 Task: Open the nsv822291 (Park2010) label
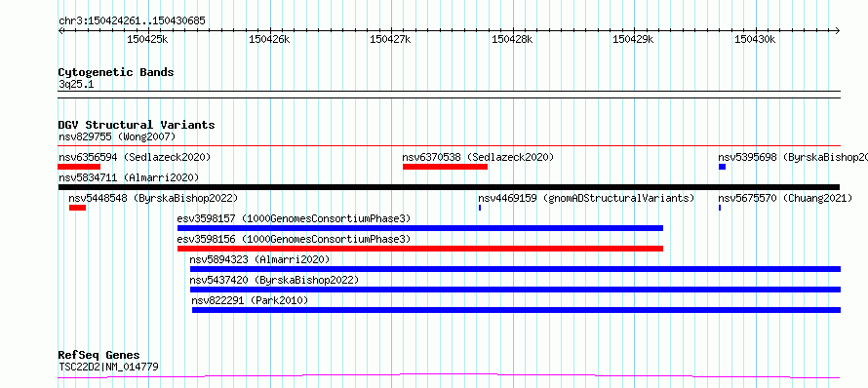[250, 300]
